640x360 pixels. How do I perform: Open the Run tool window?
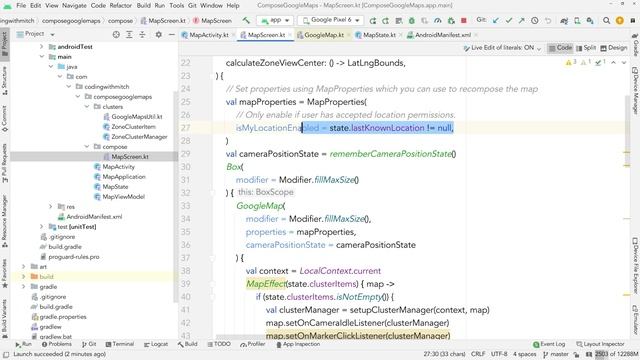23,344
